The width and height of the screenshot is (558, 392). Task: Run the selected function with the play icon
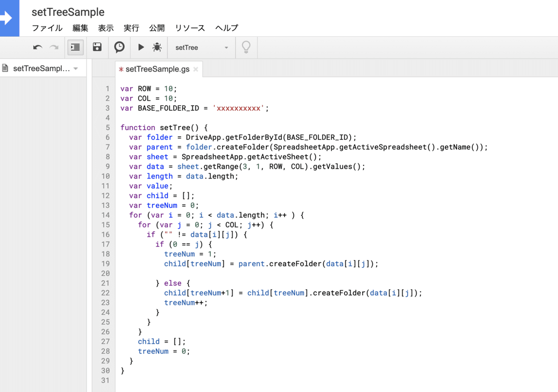(x=141, y=47)
